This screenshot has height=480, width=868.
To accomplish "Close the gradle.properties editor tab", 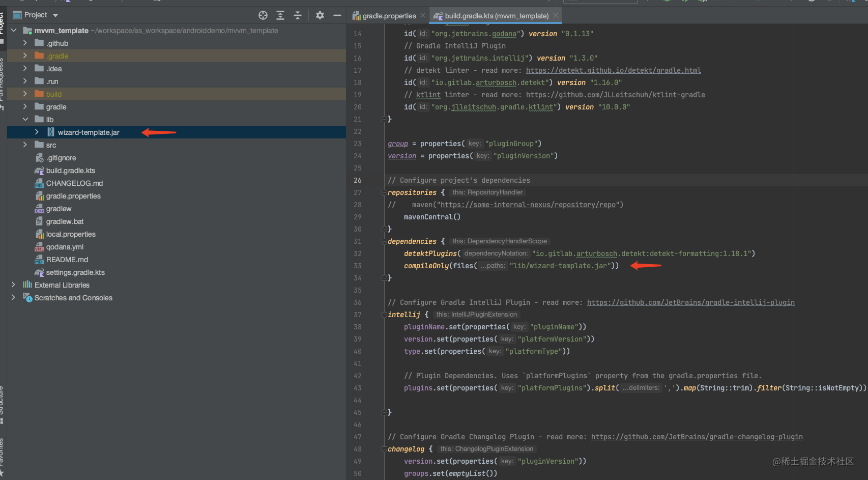I will tap(423, 16).
